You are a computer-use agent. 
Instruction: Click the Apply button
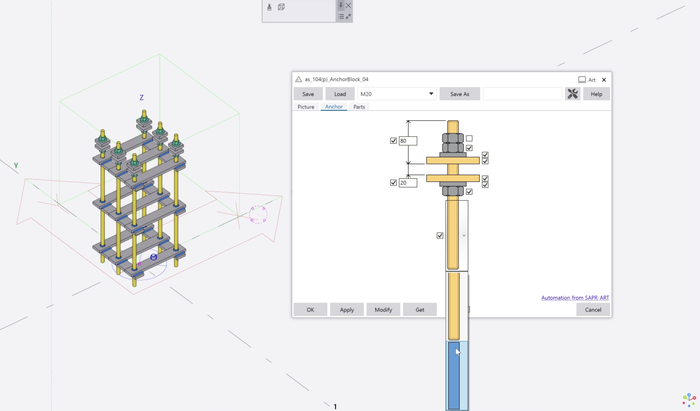point(347,310)
